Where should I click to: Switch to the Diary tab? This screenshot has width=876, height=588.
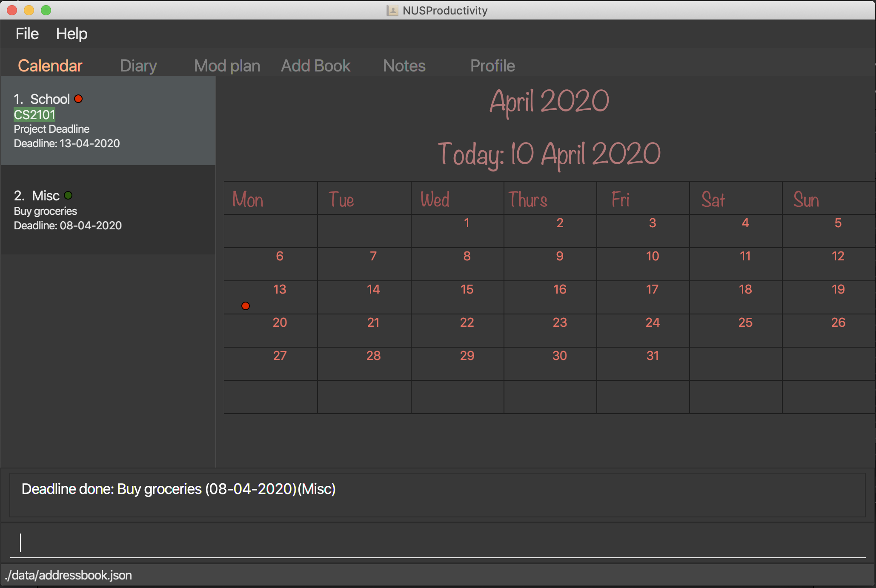pos(138,66)
